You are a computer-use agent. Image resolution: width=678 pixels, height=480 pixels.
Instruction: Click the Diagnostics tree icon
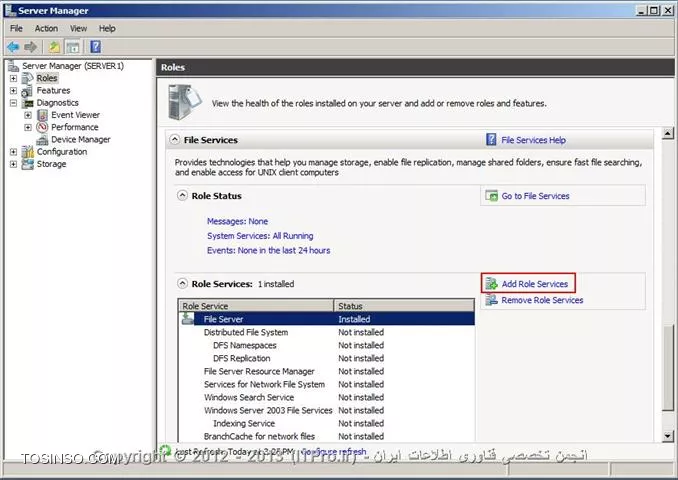coord(29,103)
